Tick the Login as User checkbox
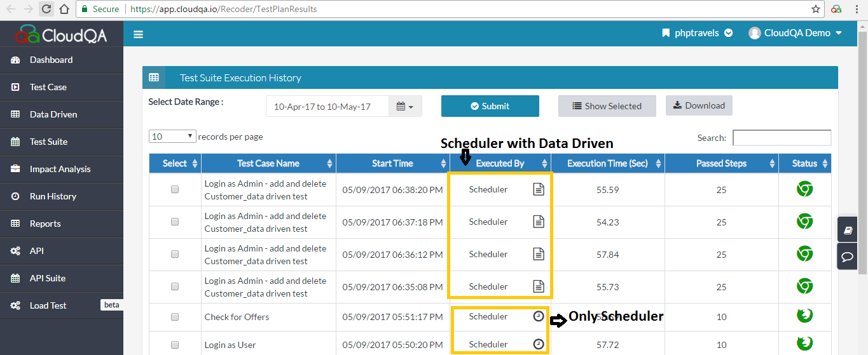The height and width of the screenshot is (355, 868). 175,345
